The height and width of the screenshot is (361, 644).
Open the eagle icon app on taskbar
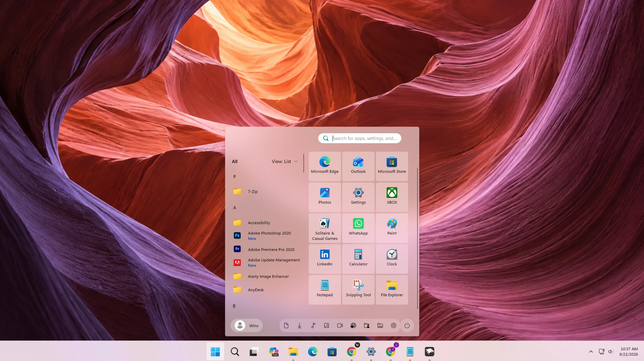(x=430, y=352)
